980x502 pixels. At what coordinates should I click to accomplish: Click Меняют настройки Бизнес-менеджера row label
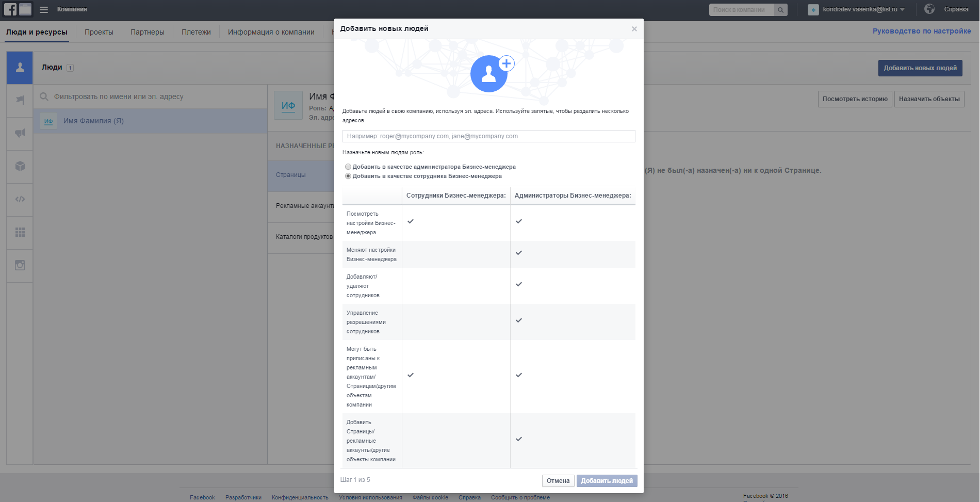pyautogui.click(x=371, y=254)
